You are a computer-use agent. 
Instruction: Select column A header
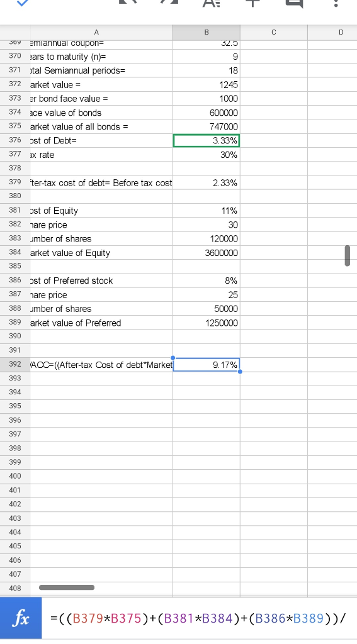(97, 32)
